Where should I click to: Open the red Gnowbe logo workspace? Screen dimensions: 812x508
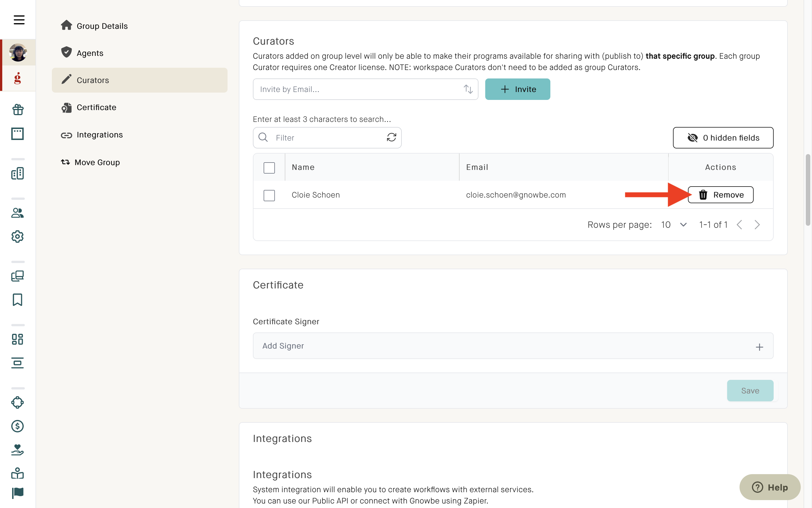(17, 78)
